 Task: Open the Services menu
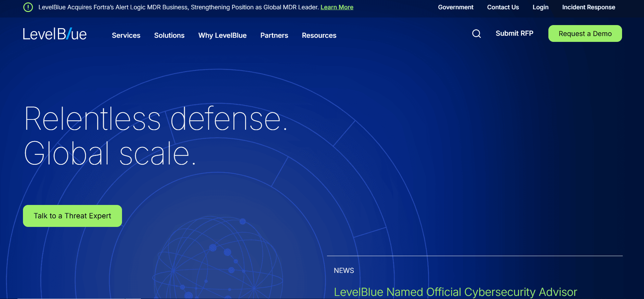[x=126, y=35]
